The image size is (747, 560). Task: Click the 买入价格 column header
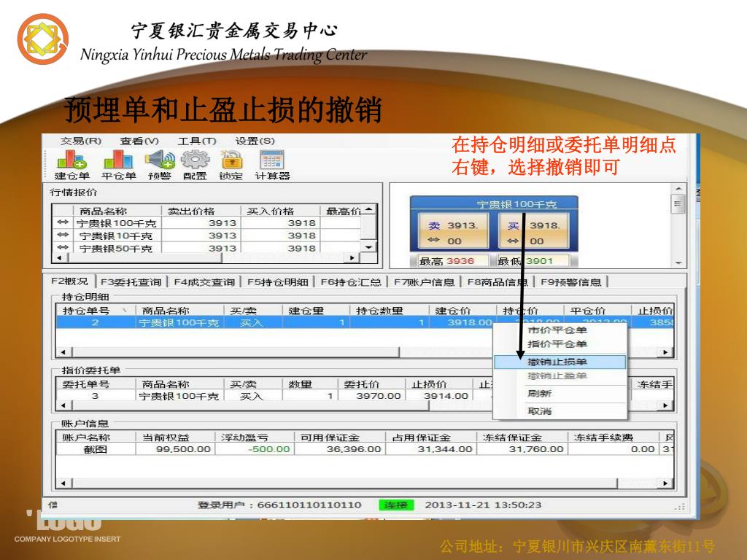(280, 211)
